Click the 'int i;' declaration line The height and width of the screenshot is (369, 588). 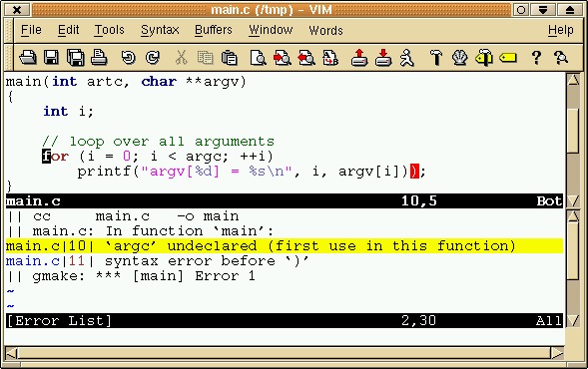(68, 112)
